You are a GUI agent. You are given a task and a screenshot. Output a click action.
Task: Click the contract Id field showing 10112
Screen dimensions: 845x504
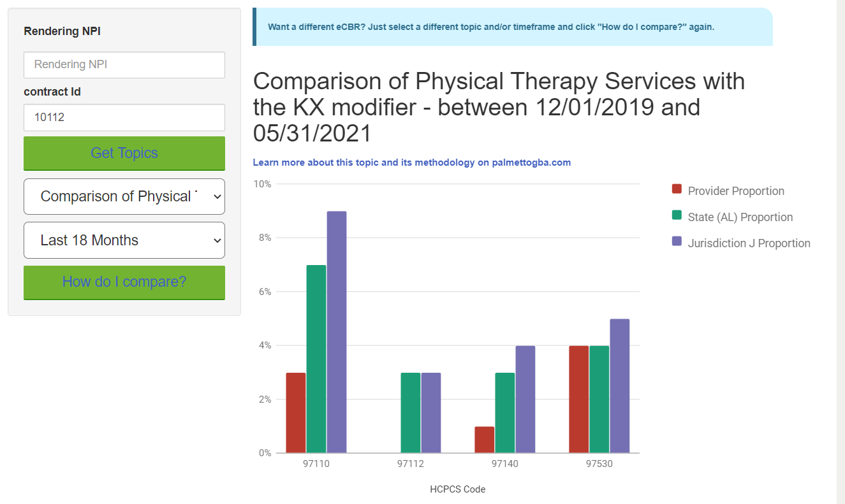[124, 117]
